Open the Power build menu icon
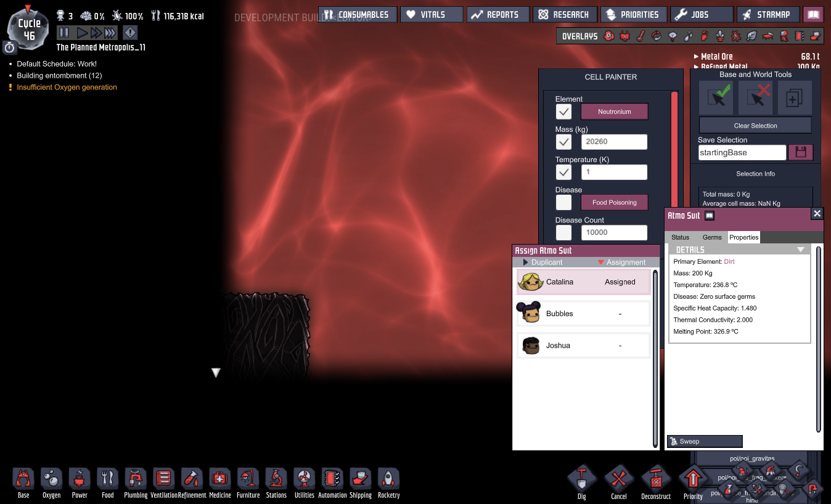The height and width of the screenshot is (504, 831). click(80, 479)
